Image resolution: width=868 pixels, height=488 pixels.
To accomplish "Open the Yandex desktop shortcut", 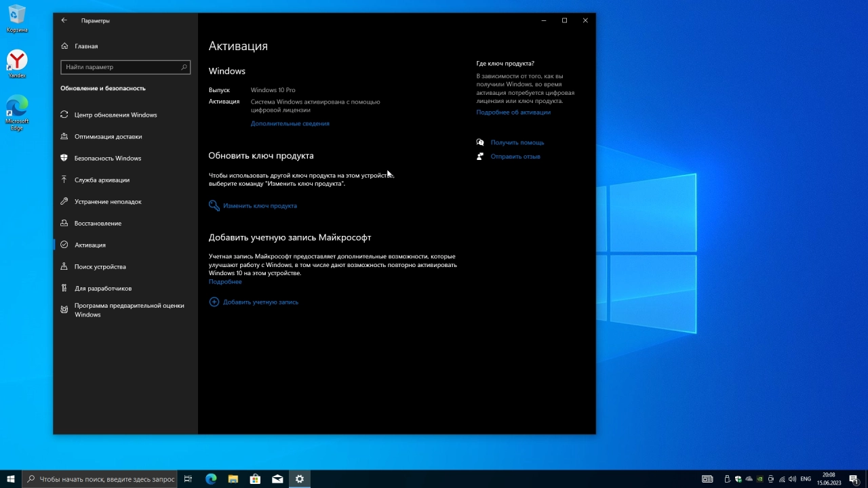I will 17,64.
